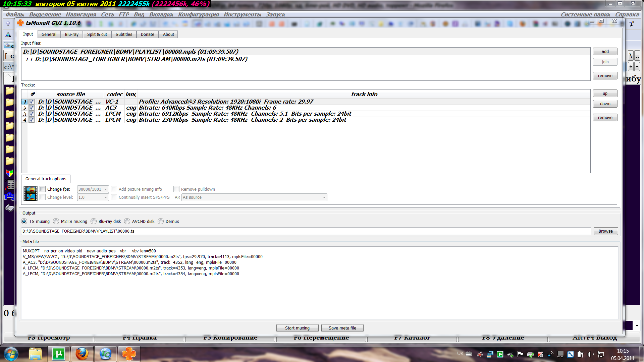The image size is (644, 362).
Task: Click the Total Commander taskbar icon
Action: coord(105,354)
